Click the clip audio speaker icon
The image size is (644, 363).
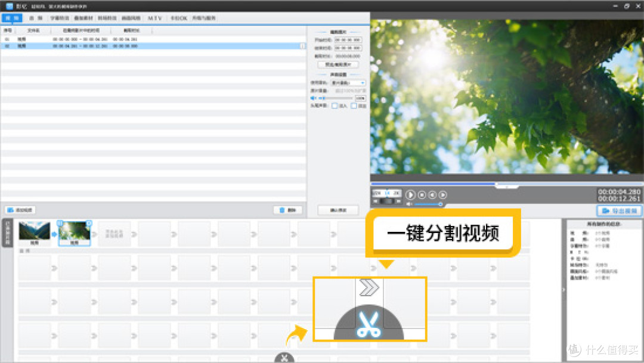tap(314, 98)
